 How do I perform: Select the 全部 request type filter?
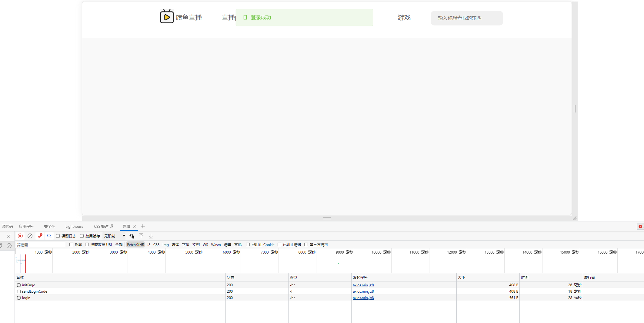(x=119, y=245)
